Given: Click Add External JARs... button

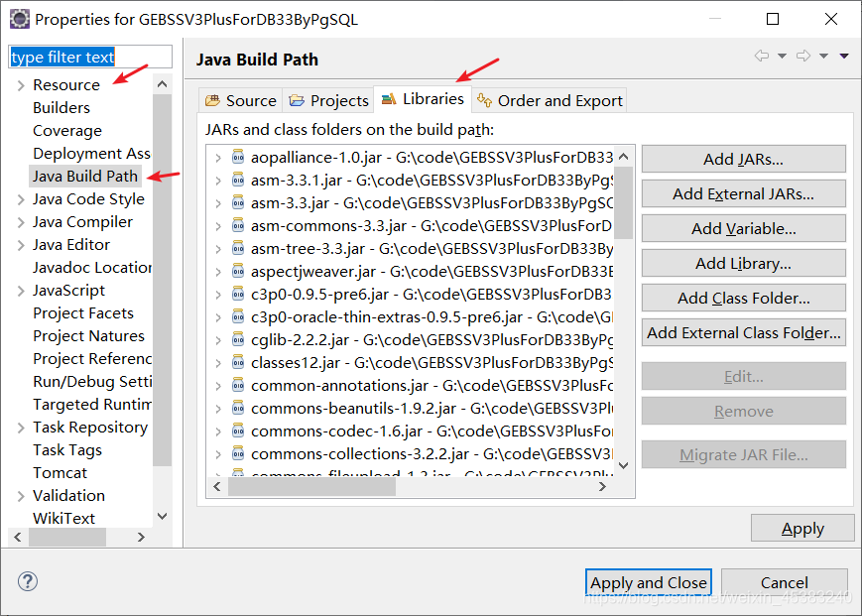Looking at the screenshot, I should point(743,193).
